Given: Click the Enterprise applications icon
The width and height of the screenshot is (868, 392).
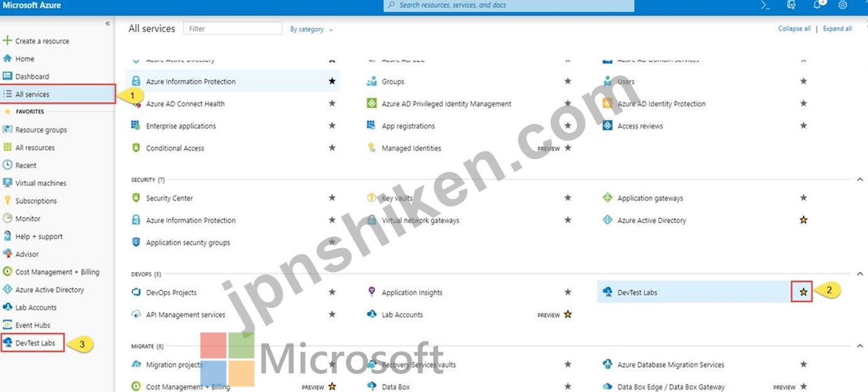Looking at the screenshot, I should click(x=136, y=126).
